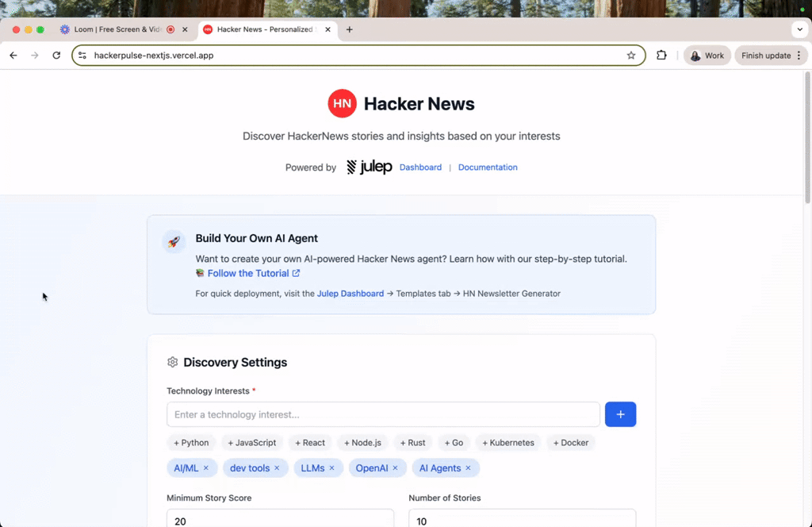The width and height of the screenshot is (812, 527).
Task: Visit the Julep Dashboard link
Action: pos(350,294)
